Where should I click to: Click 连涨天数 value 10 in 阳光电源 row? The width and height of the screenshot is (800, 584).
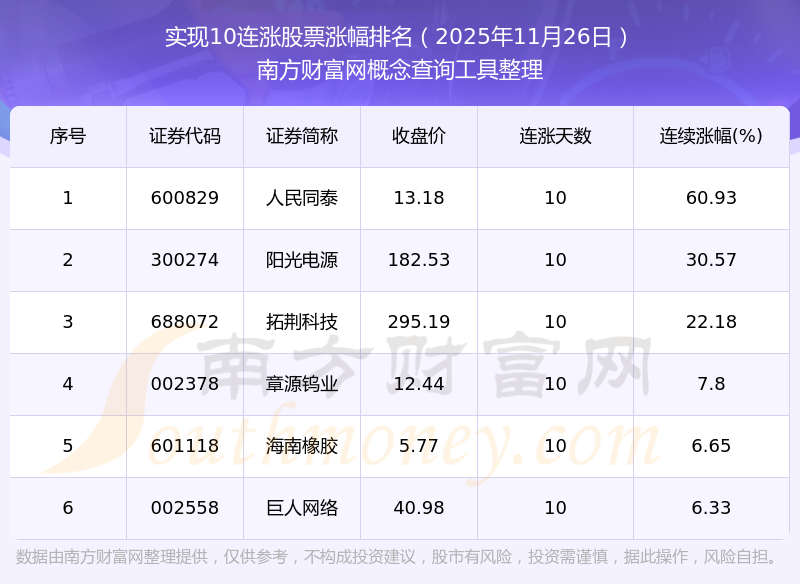[555, 260]
